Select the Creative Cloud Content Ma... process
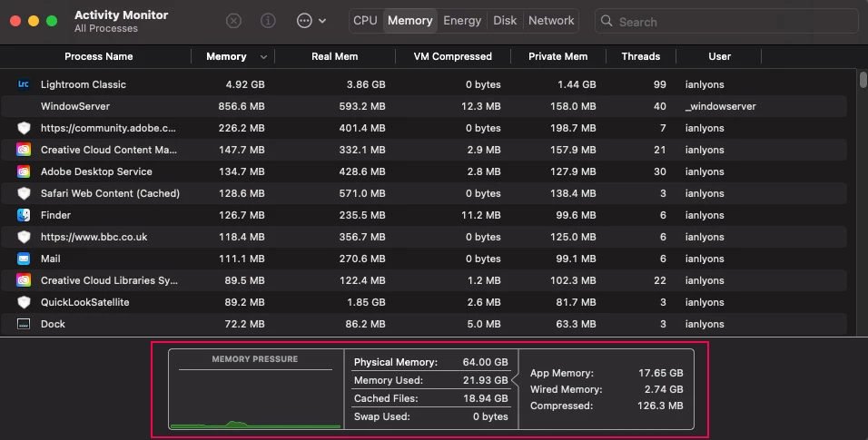This screenshot has height=440, width=868. (x=109, y=150)
